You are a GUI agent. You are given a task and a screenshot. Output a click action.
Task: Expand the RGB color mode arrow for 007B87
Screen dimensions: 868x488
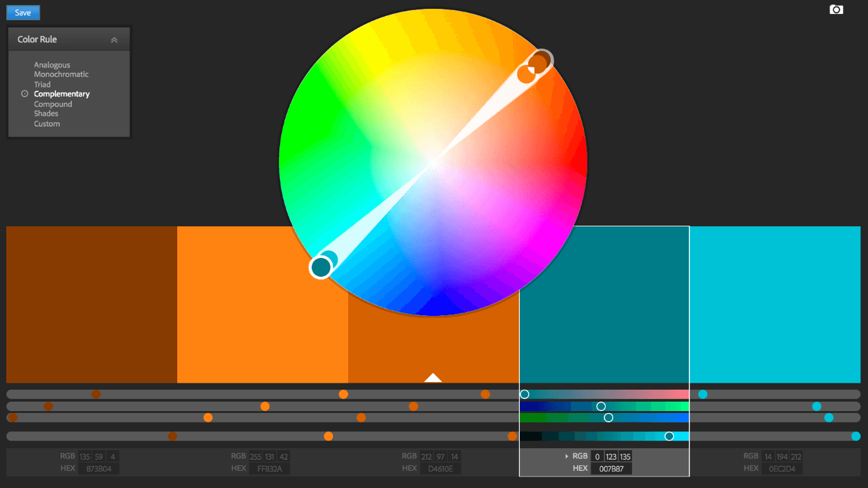pyautogui.click(x=566, y=456)
